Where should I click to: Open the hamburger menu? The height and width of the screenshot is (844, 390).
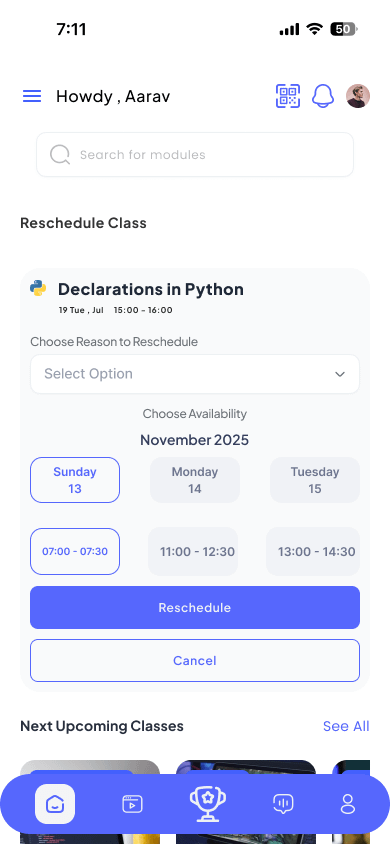[x=32, y=96]
